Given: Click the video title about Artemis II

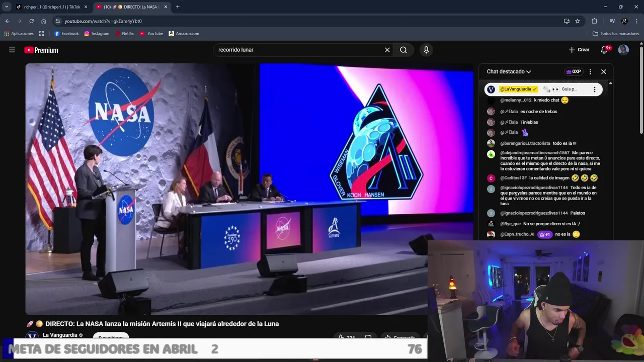Looking at the screenshot, I should coord(152,324).
